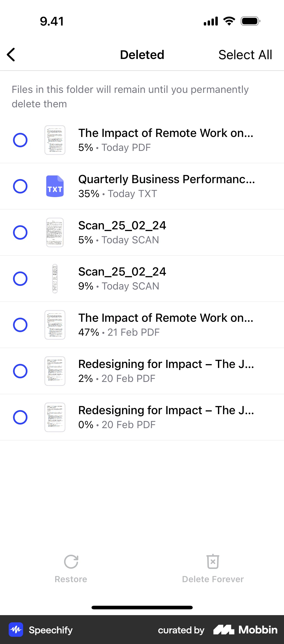Image resolution: width=284 pixels, height=644 pixels.
Task: Tap thumbnail of 5% Today Remote Work PDF
Action: coord(55,140)
